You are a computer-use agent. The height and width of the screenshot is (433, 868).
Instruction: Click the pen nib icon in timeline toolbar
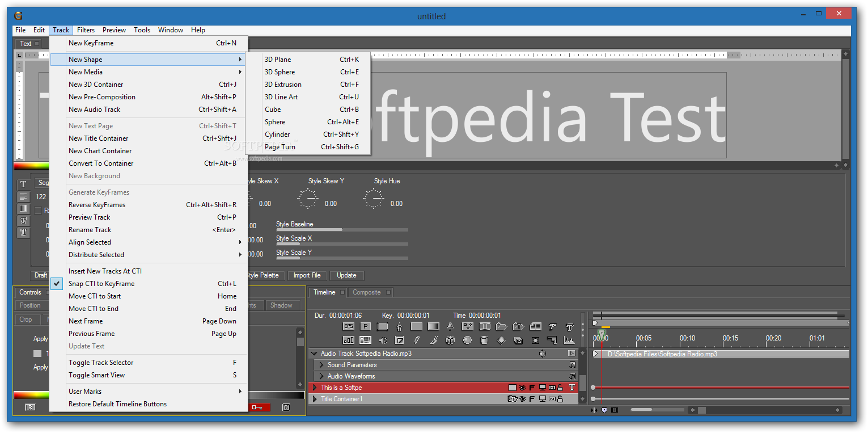tap(400, 326)
